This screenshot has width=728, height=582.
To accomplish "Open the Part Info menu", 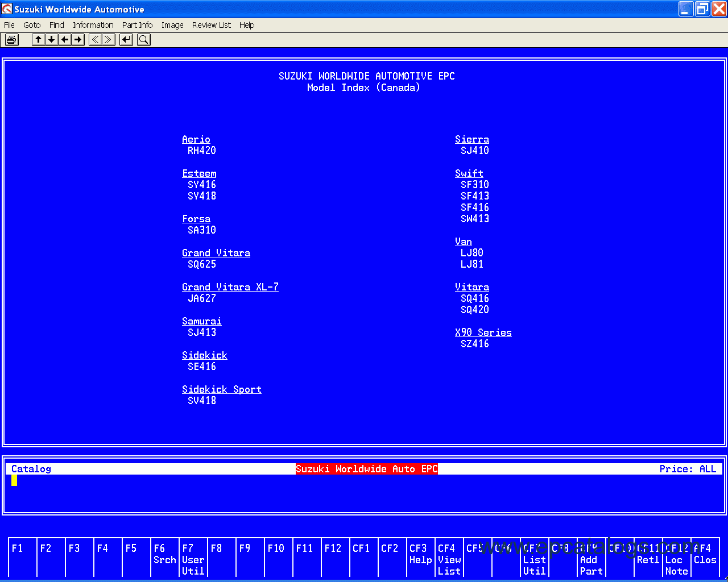I will 138,25.
